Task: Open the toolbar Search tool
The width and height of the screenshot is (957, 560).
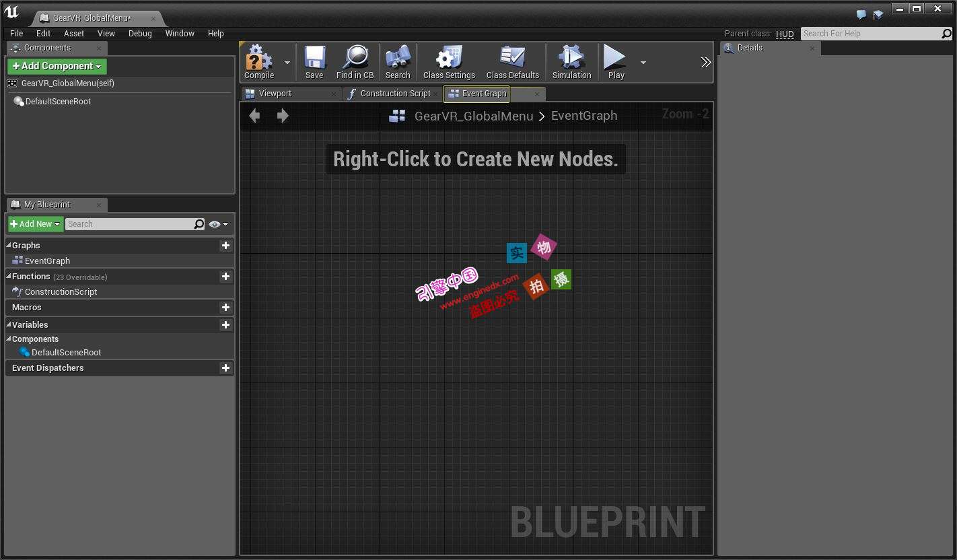Action: [398, 63]
